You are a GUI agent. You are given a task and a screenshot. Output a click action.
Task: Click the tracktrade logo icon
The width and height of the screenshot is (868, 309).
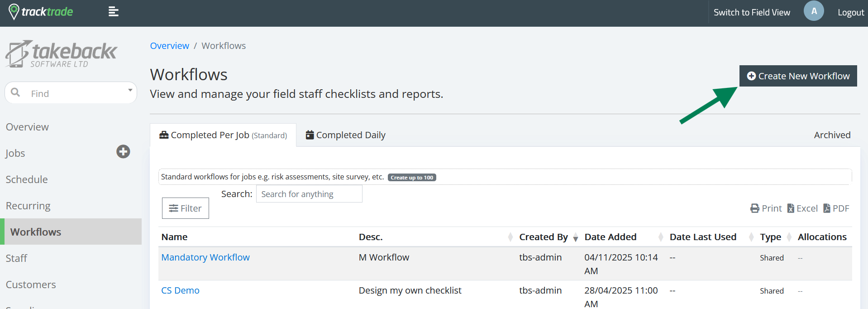tap(14, 12)
